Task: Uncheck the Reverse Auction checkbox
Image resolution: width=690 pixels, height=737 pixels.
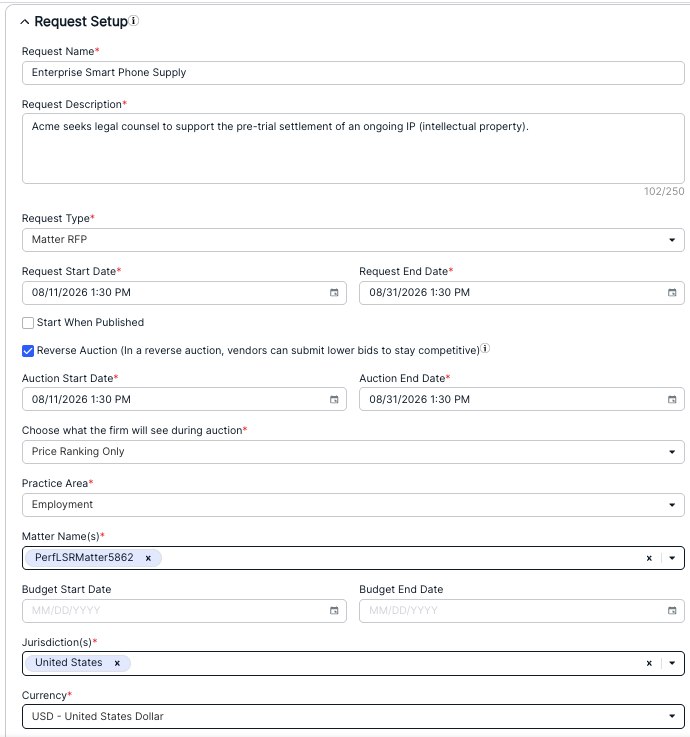Action: pyautogui.click(x=28, y=351)
